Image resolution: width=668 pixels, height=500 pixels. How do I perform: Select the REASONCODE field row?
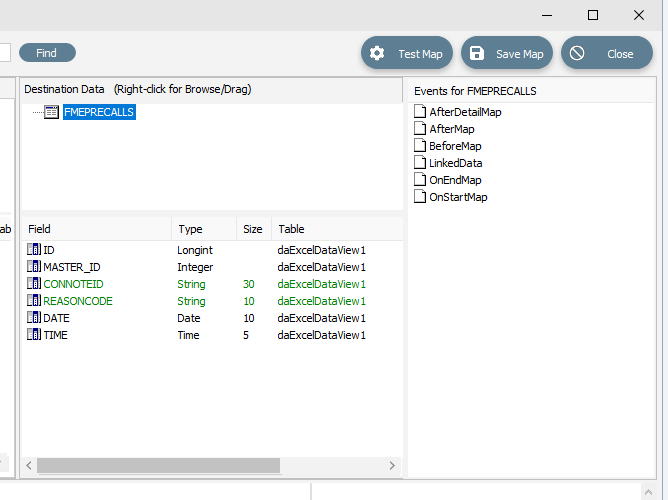pyautogui.click(x=212, y=301)
